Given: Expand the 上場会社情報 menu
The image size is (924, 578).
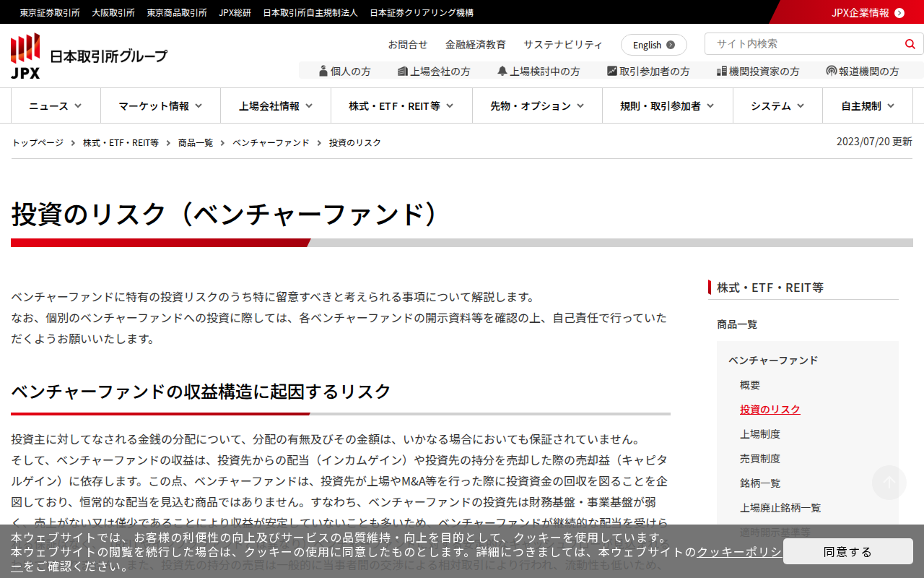Looking at the screenshot, I should pyautogui.click(x=276, y=106).
